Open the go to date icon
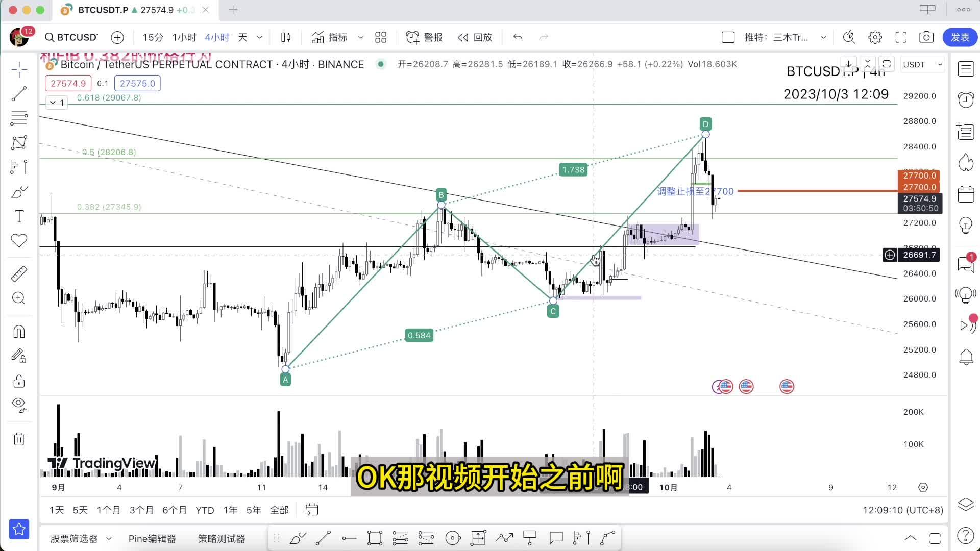 pos(311,510)
